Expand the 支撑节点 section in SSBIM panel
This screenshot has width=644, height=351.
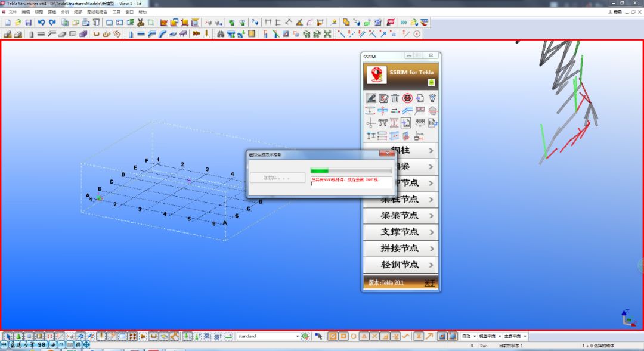(400, 232)
